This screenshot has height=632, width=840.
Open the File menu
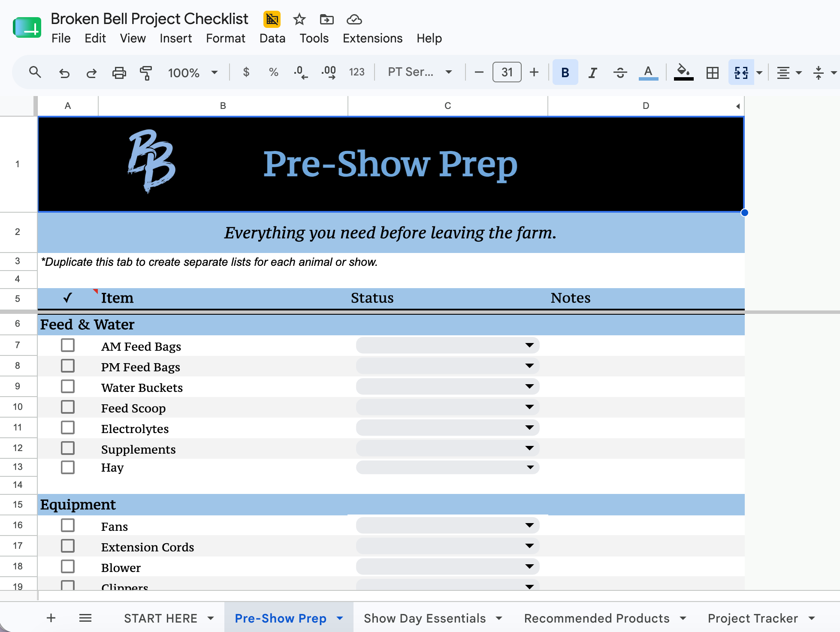coord(61,38)
